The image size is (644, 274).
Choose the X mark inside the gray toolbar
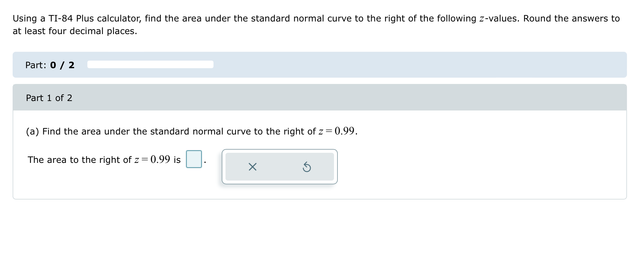click(252, 167)
